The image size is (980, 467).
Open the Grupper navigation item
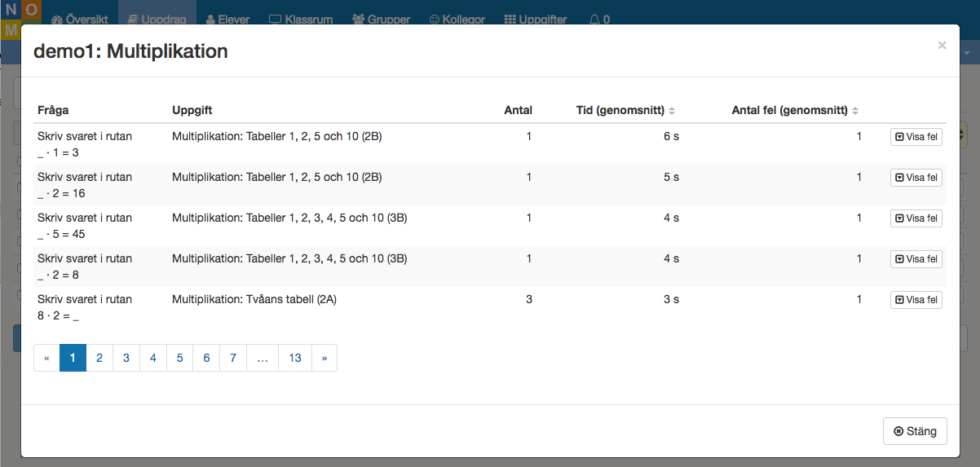click(x=382, y=20)
